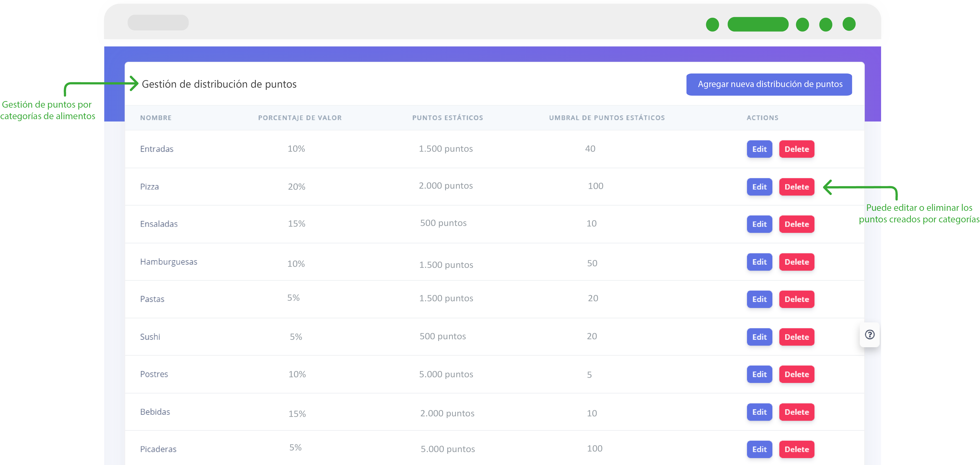980x465 pixels.
Task: Select the Pizza name cell
Action: [149, 186]
